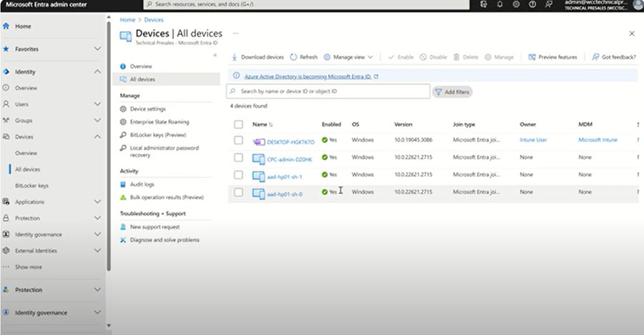This screenshot has height=335, width=644.
Task: Expand the External Identities chevron
Action: click(97, 251)
